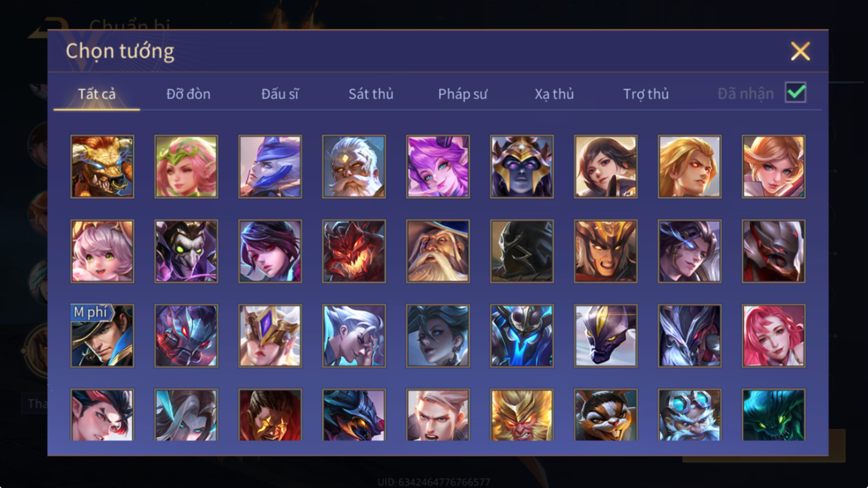Image resolution: width=868 pixels, height=488 pixels.
Task: Filter by Pháp sư tab
Action: pos(462,94)
